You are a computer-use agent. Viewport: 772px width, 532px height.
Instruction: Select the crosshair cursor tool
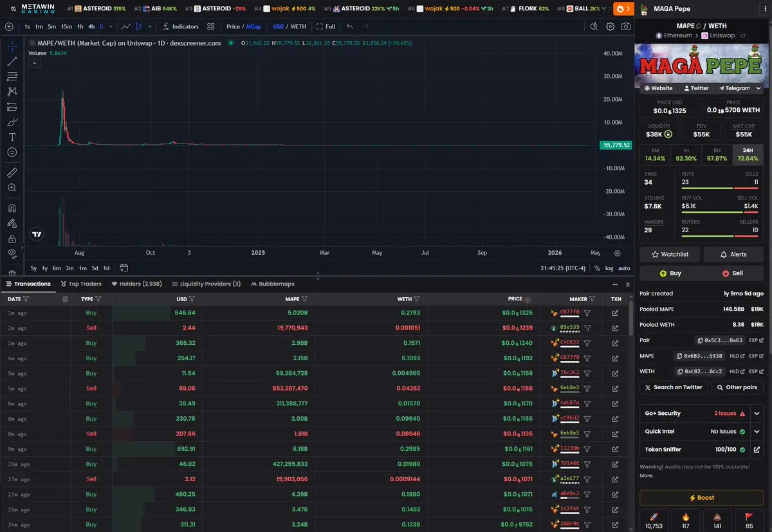pos(12,47)
